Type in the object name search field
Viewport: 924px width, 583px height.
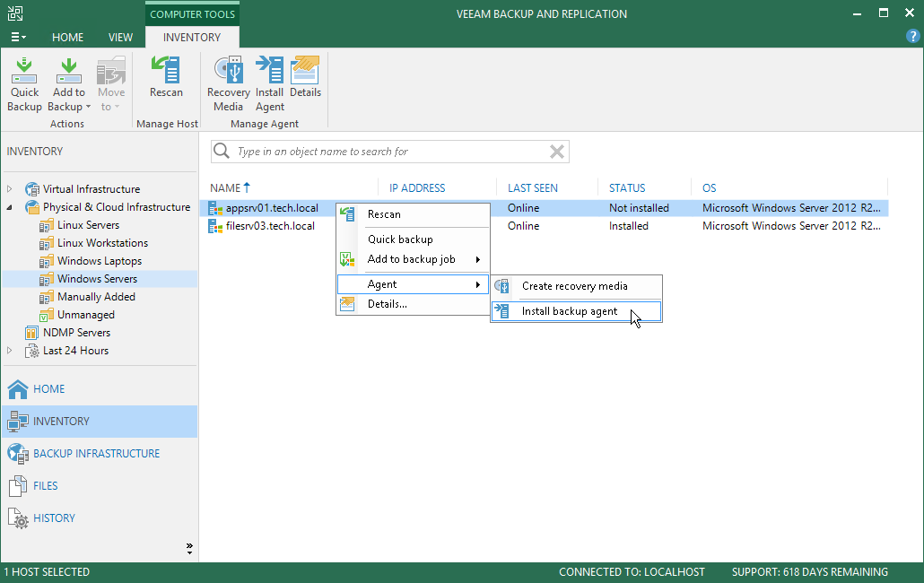(390, 152)
